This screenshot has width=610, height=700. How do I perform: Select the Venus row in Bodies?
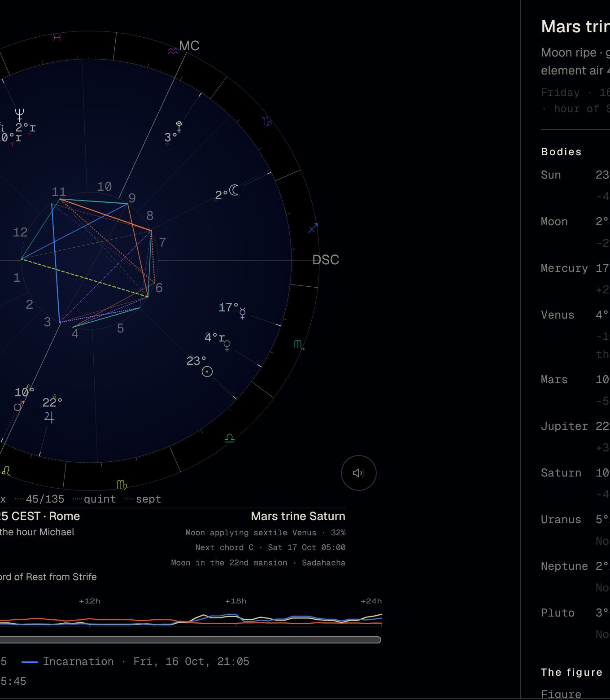pos(575,334)
